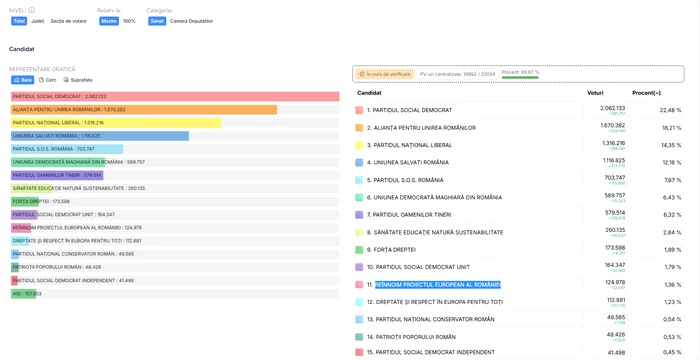Click the orange AUR color swatch
The image size is (700, 360).
point(359,128)
